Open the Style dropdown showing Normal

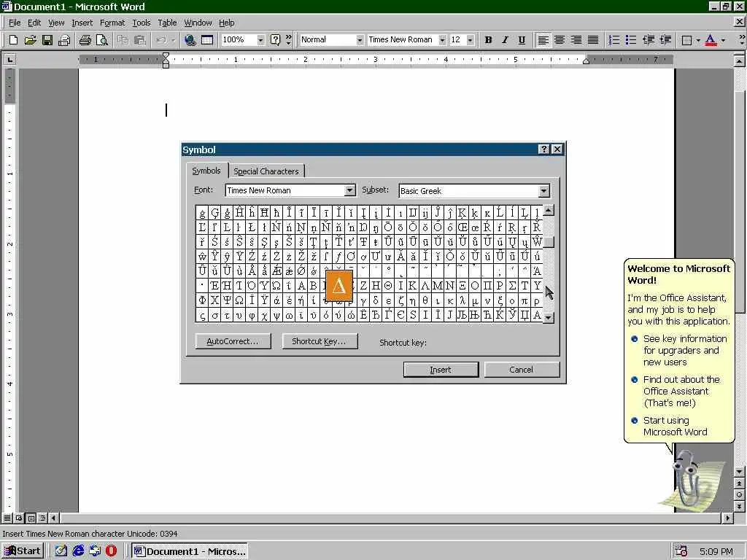360,40
